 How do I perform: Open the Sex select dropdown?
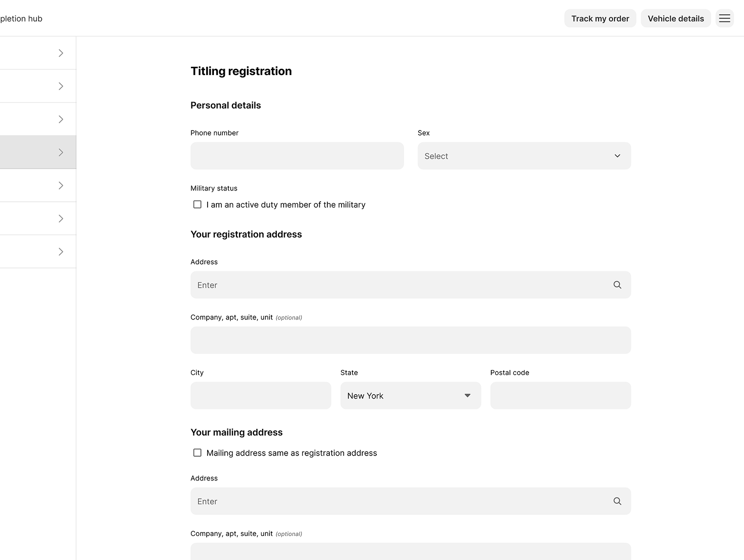click(524, 156)
